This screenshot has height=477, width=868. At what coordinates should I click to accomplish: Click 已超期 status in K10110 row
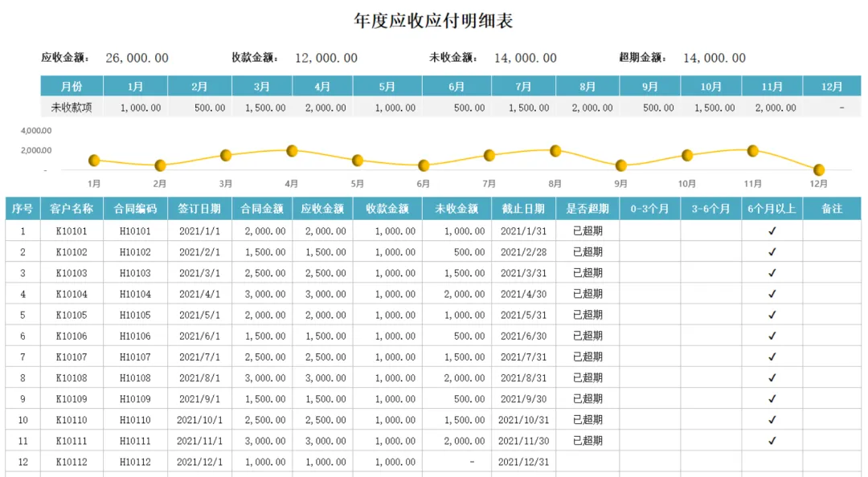[x=588, y=420]
